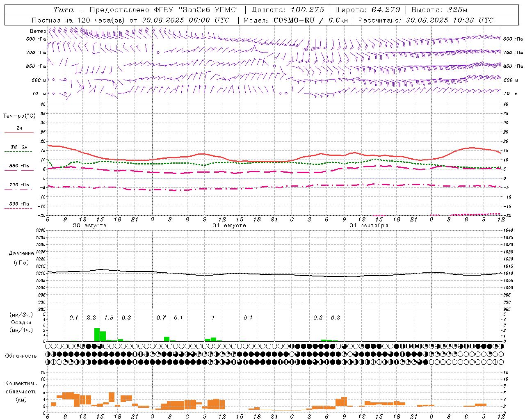Click the "(км)" unit under convective cloud label

pyautogui.click(x=21, y=399)
